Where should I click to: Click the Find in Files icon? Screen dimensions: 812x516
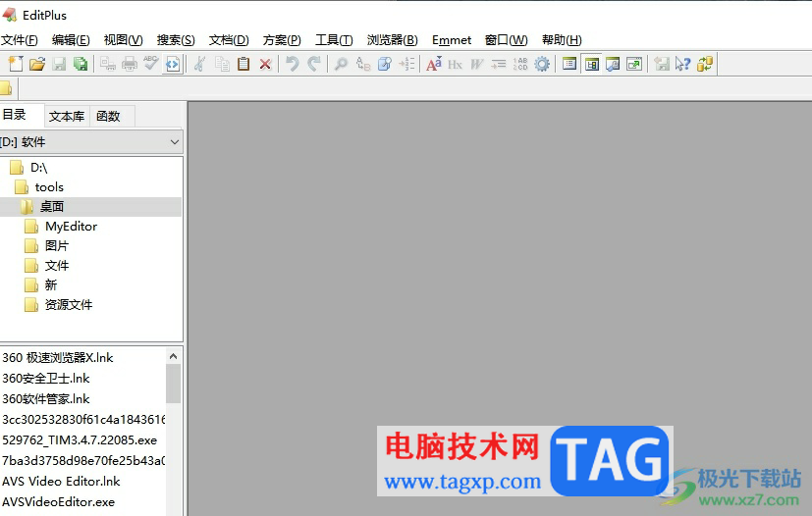pyautogui.click(x=385, y=64)
